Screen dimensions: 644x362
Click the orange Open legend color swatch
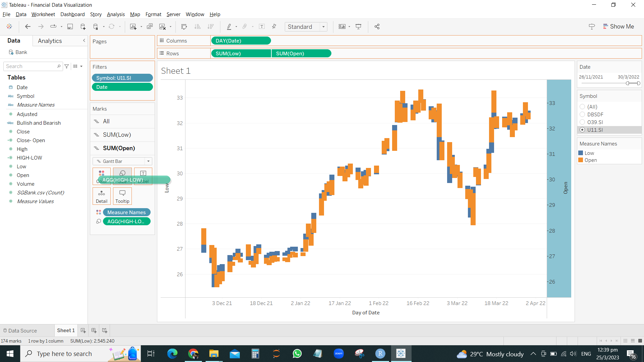point(581,160)
